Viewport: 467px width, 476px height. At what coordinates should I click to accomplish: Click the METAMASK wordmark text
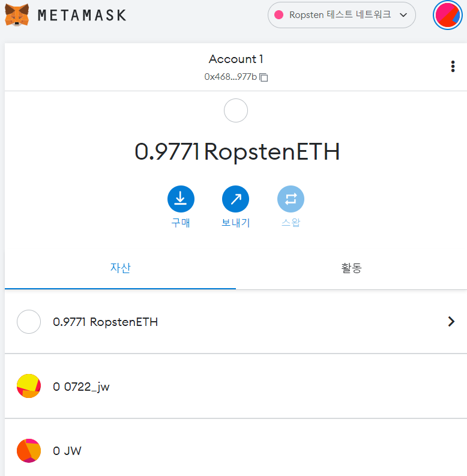(x=82, y=15)
